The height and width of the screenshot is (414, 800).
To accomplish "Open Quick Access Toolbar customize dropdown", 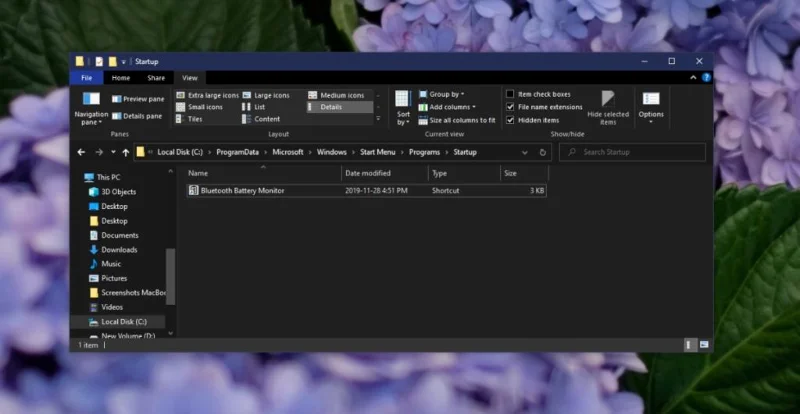I will pos(123,62).
